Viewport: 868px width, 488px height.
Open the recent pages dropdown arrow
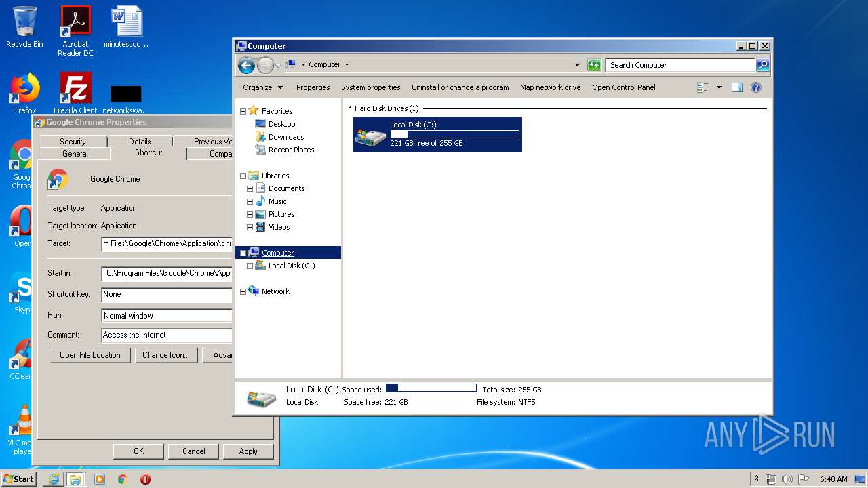[x=278, y=66]
